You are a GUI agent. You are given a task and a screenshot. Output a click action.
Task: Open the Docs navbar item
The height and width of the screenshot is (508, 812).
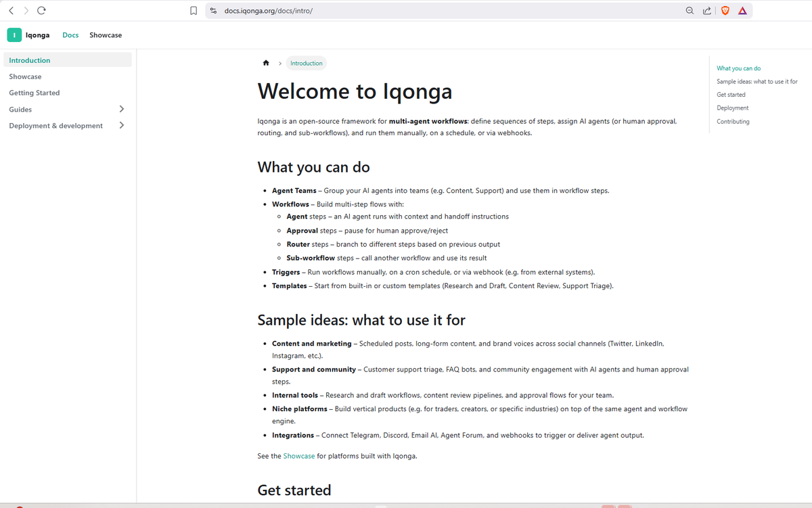pos(70,35)
